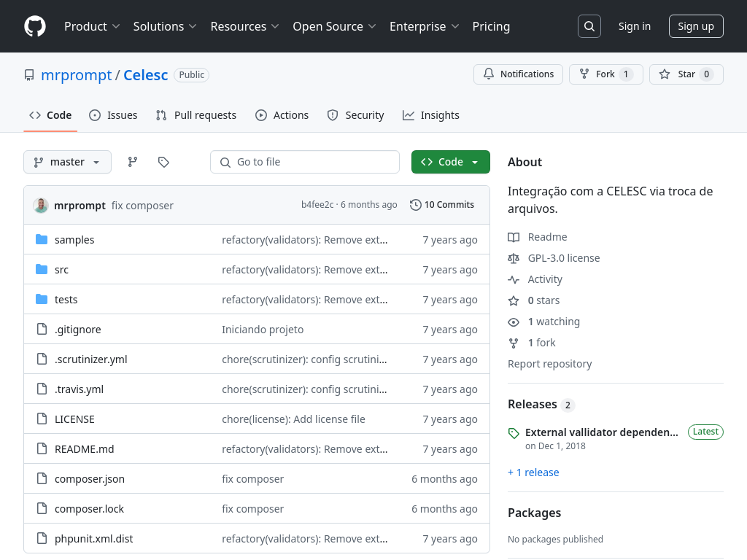Click the tests folder icon
This screenshot has width=747, height=560.
[x=42, y=300]
